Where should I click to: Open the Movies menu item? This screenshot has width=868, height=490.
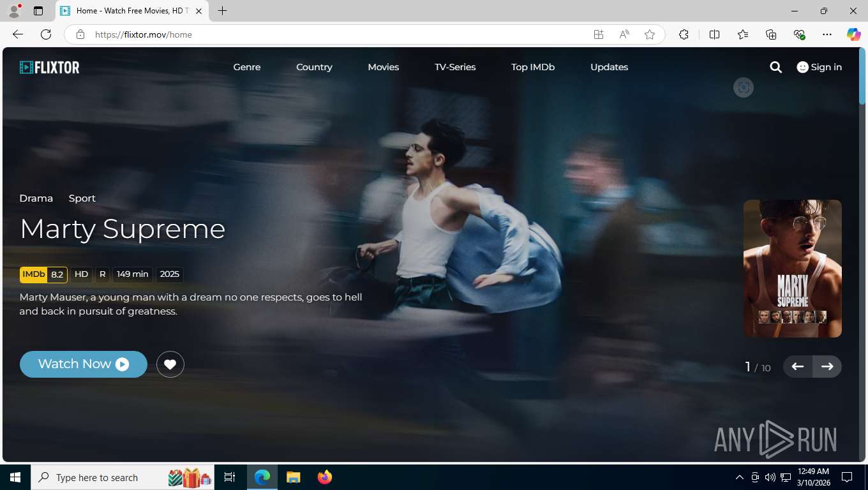pyautogui.click(x=384, y=67)
